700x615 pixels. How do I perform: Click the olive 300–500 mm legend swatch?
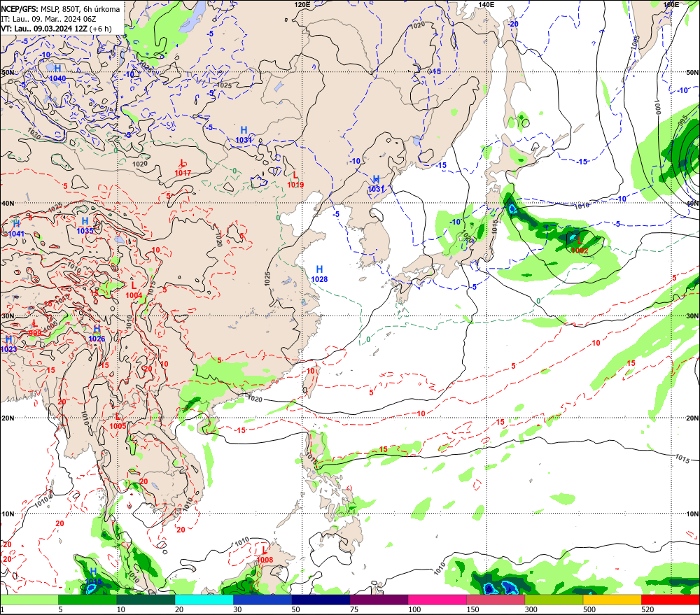pyautogui.click(x=554, y=600)
